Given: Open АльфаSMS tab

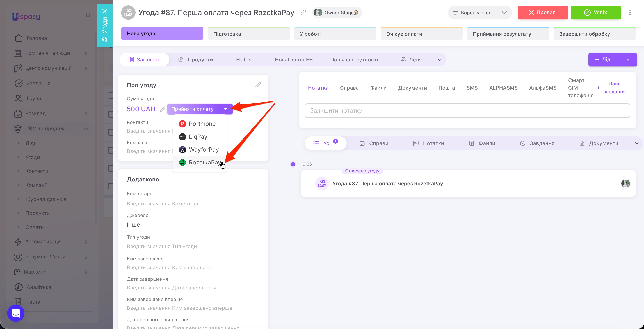Looking at the screenshot, I should point(543,88).
